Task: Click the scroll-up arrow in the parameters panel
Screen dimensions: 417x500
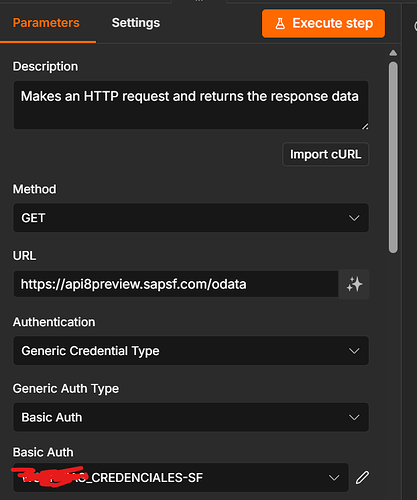Action: tap(393, 53)
